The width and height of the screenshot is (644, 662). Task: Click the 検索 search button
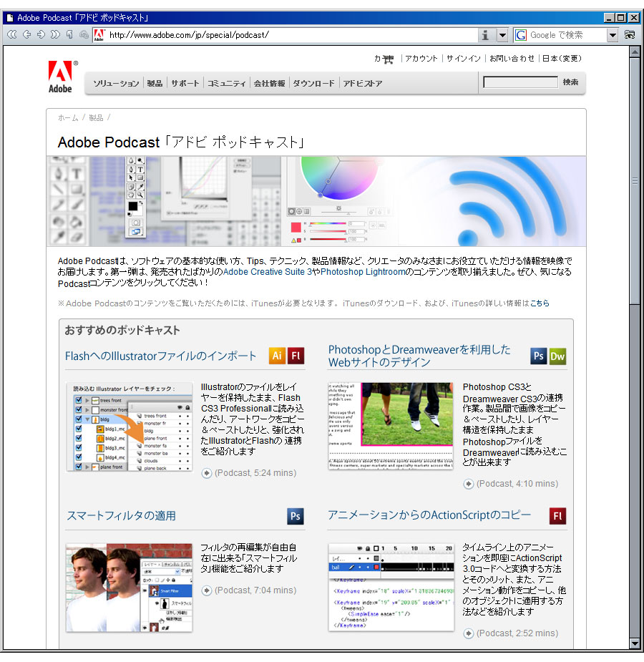[570, 82]
